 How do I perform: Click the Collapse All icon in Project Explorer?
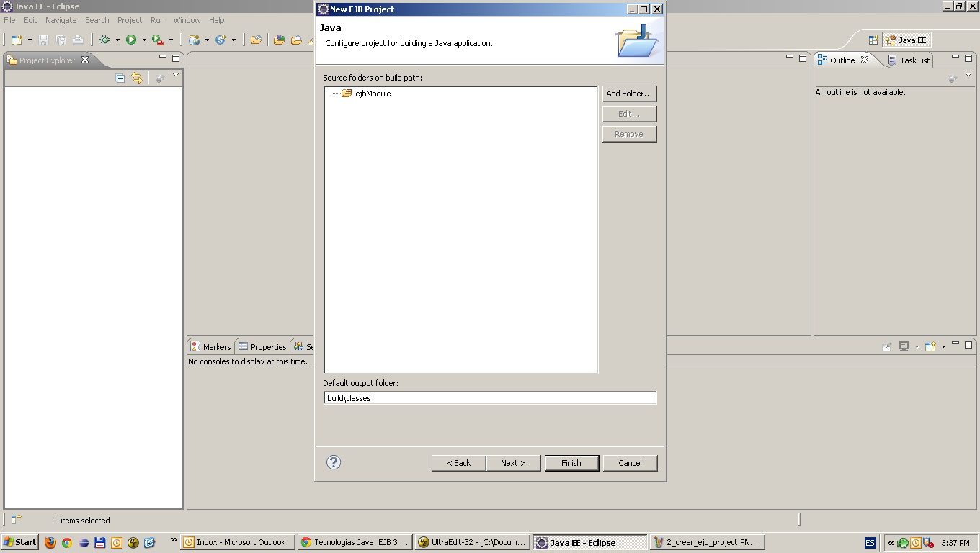tap(120, 78)
